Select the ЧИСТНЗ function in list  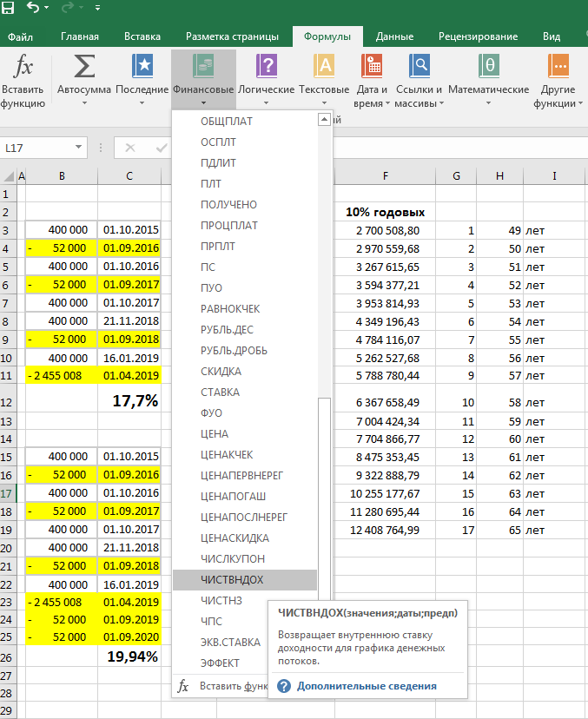tap(220, 601)
